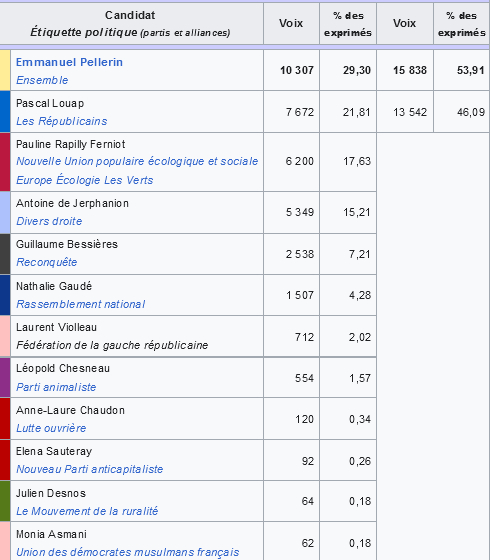491x560 pixels.
Task: Open the Emmanuel Pellerin link
Action: tap(69, 62)
